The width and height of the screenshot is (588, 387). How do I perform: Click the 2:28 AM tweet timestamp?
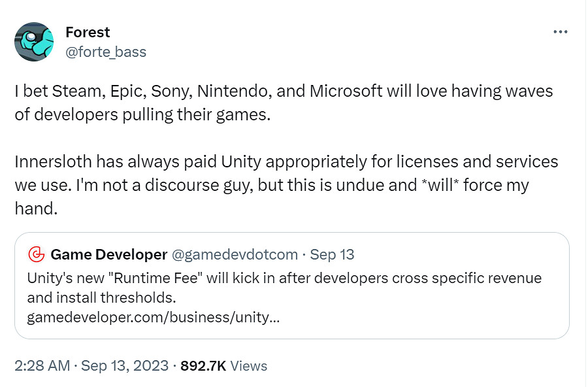[42, 365]
